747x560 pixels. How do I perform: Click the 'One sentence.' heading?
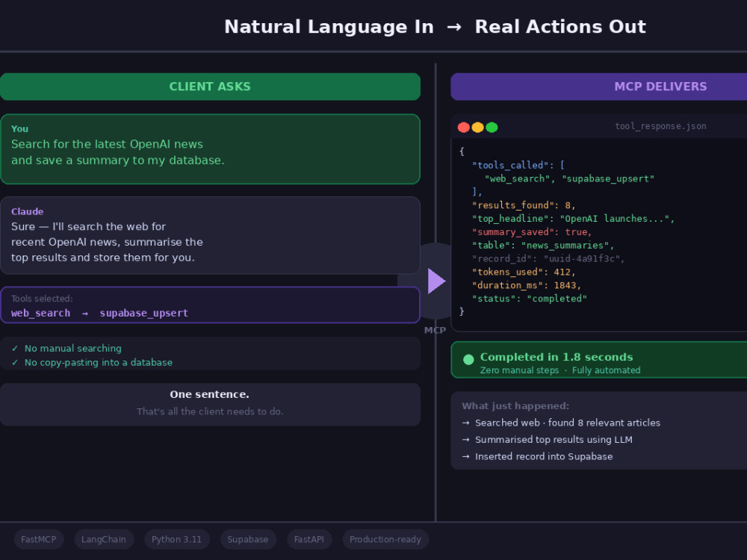(x=210, y=394)
